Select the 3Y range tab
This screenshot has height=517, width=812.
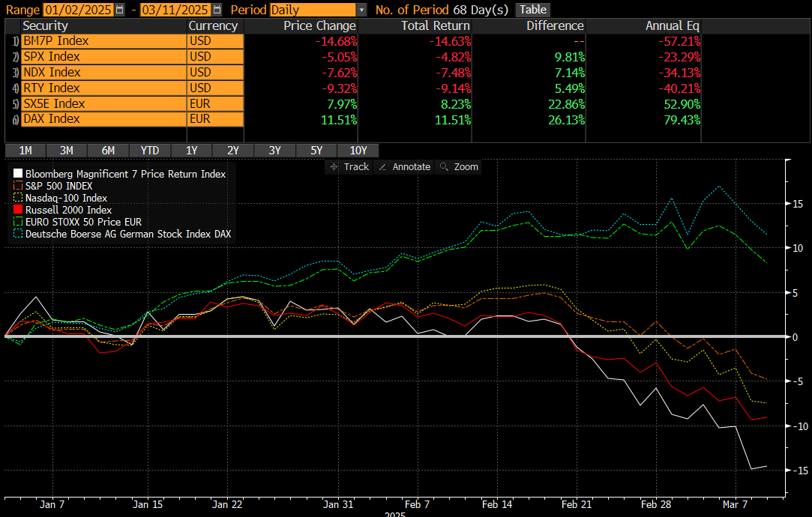tap(274, 151)
